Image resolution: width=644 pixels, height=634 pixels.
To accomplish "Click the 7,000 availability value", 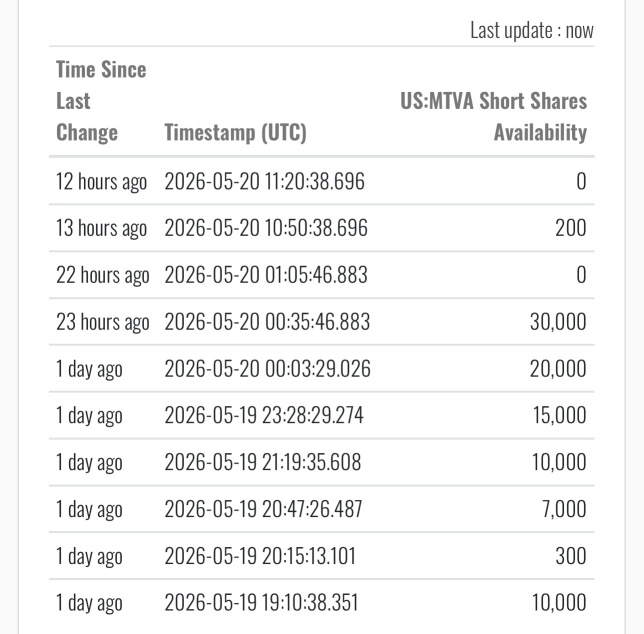I will point(564,509).
